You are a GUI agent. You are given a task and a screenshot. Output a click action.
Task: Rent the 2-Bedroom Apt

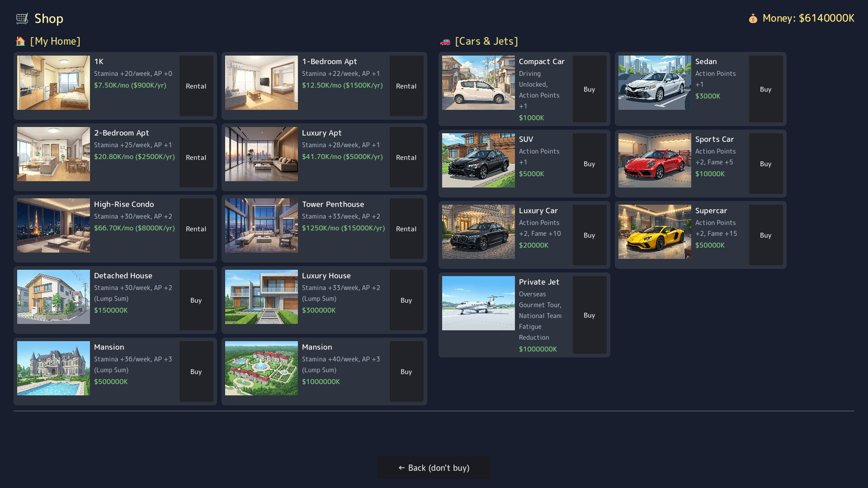[x=196, y=157]
